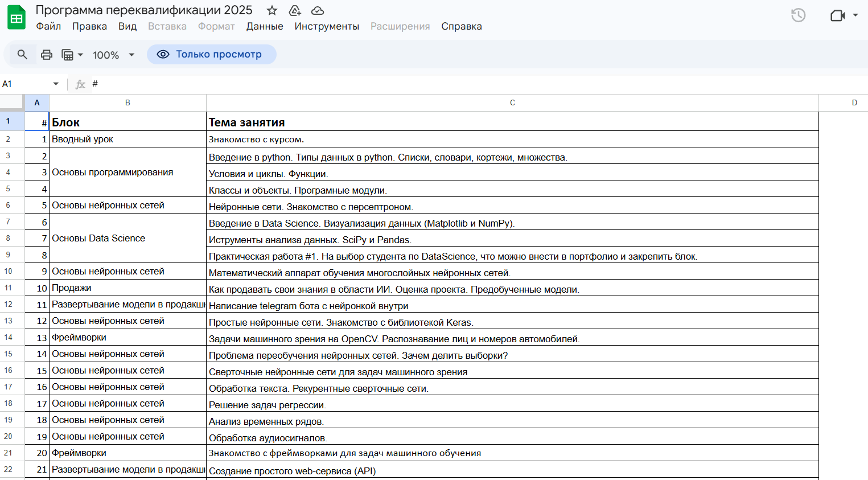This screenshot has height=480, width=868.
Task: Check the cloud document status icon
Action: pyautogui.click(x=318, y=10)
